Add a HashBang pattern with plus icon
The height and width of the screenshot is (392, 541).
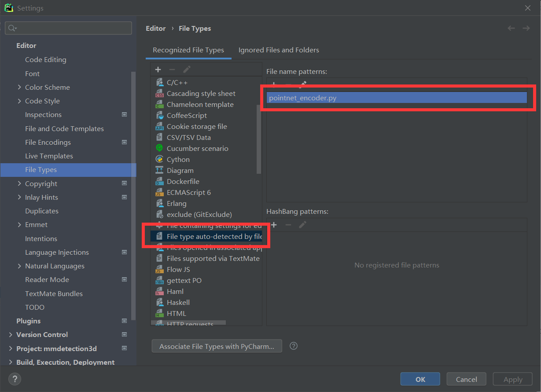tap(274, 225)
